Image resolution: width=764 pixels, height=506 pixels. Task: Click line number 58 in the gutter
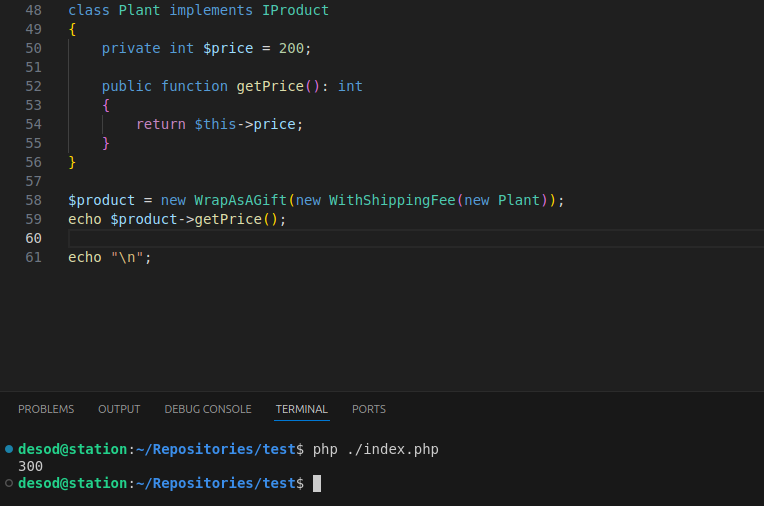coord(33,200)
